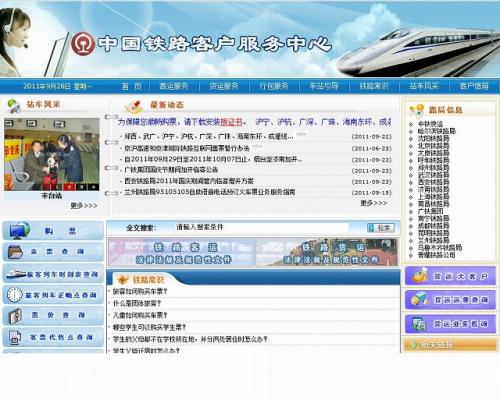Open 余票查询 remaining ticket query
The width and height of the screenshot is (500, 400).
tap(53, 252)
